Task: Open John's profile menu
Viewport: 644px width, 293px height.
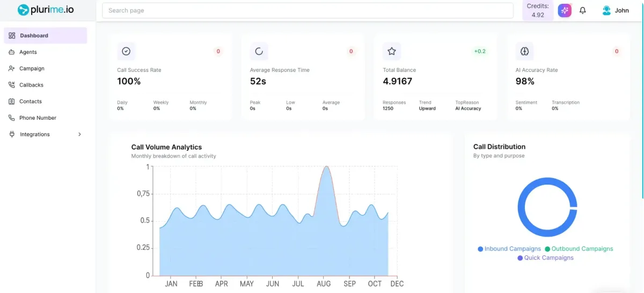Action: tap(616, 10)
